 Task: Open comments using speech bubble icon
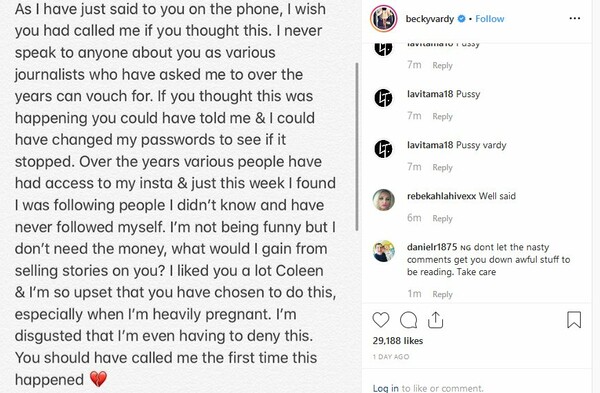pyautogui.click(x=408, y=320)
